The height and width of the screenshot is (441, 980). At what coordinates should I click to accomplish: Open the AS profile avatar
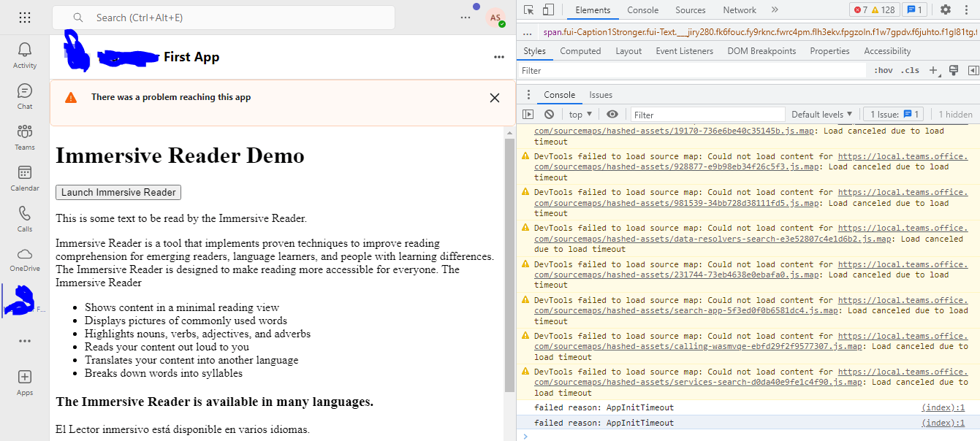(495, 18)
